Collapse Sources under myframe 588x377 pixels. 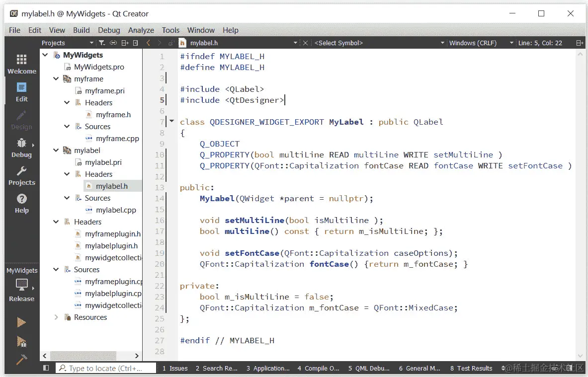pos(67,126)
